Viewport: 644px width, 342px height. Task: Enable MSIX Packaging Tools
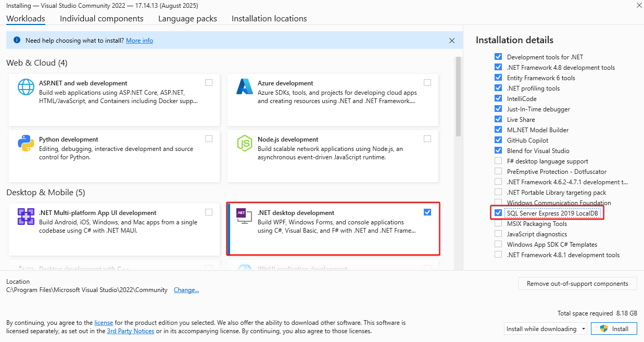[498, 223]
